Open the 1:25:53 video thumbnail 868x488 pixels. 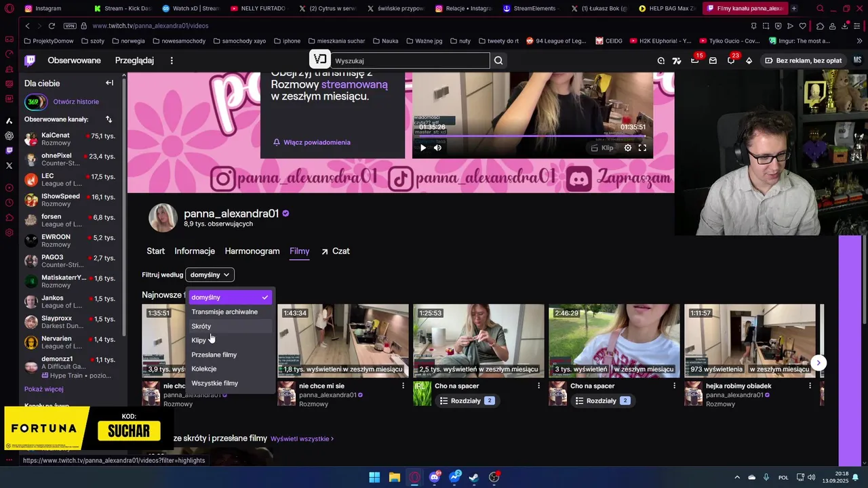click(478, 340)
